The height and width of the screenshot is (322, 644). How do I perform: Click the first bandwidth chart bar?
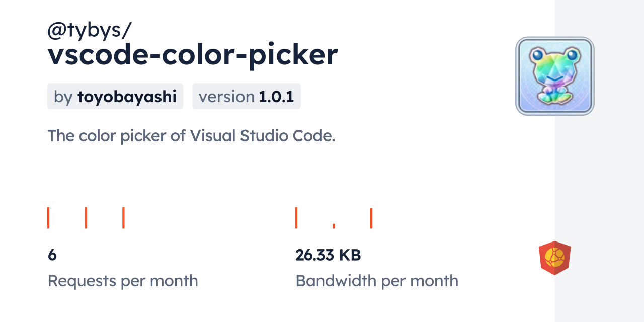(x=296, y=218)
